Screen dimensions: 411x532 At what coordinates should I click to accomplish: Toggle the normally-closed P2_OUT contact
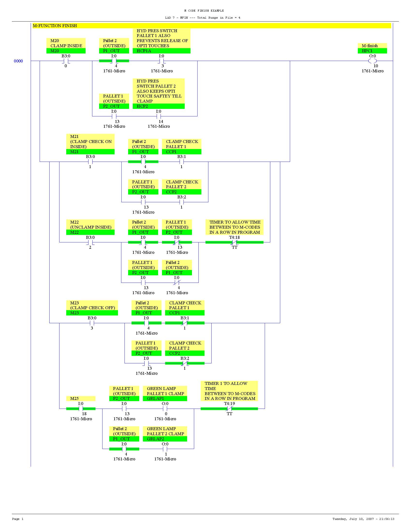click(x=177, y=242)
